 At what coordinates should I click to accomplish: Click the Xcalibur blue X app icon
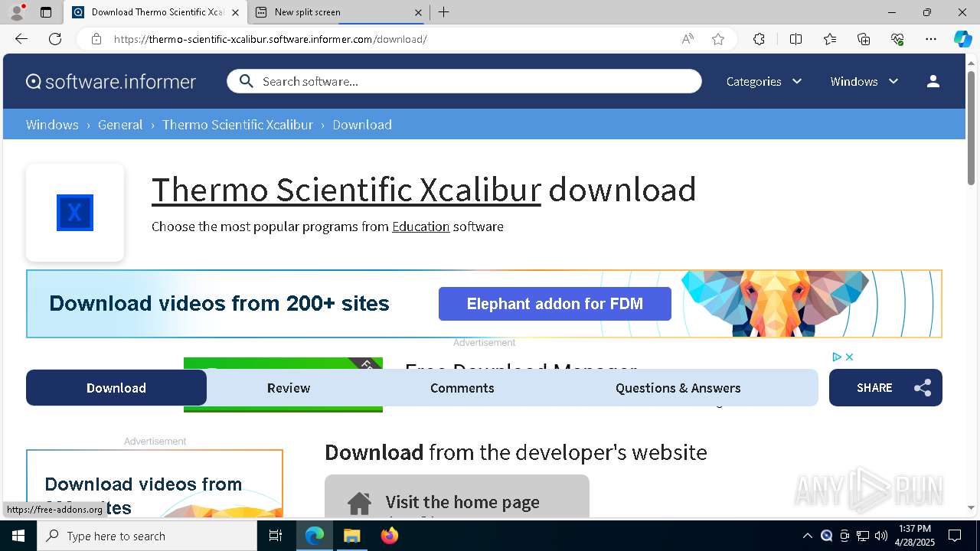pos(75,213)
